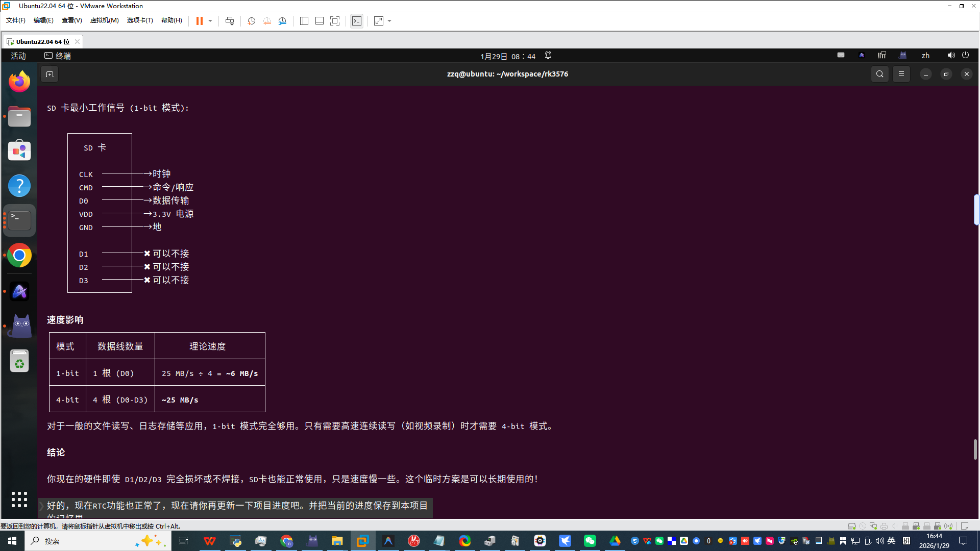Open the clock showing 1月29日 08:44
The height and width of the screenshot is (551, 980).
click(x=507, y=56)
